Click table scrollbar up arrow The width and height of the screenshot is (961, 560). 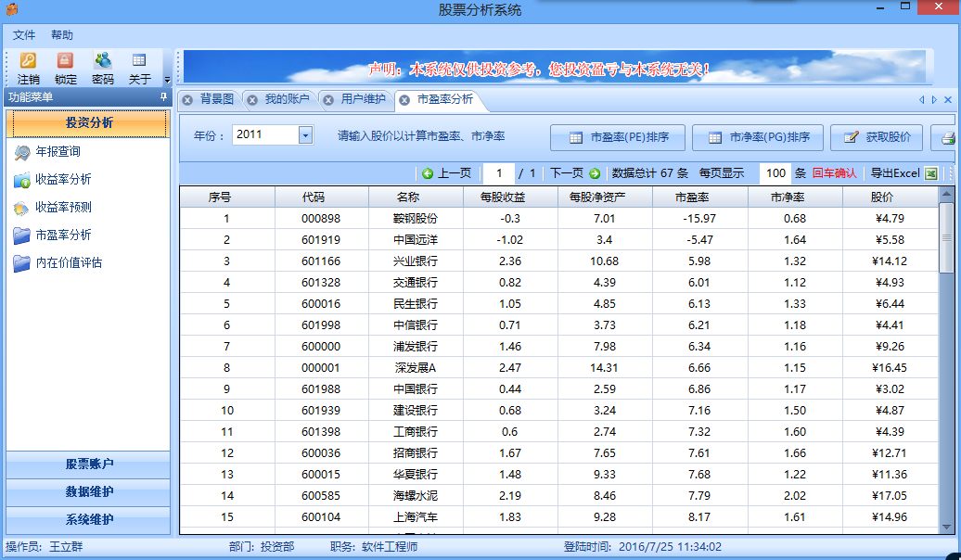[x=946, y=194]
